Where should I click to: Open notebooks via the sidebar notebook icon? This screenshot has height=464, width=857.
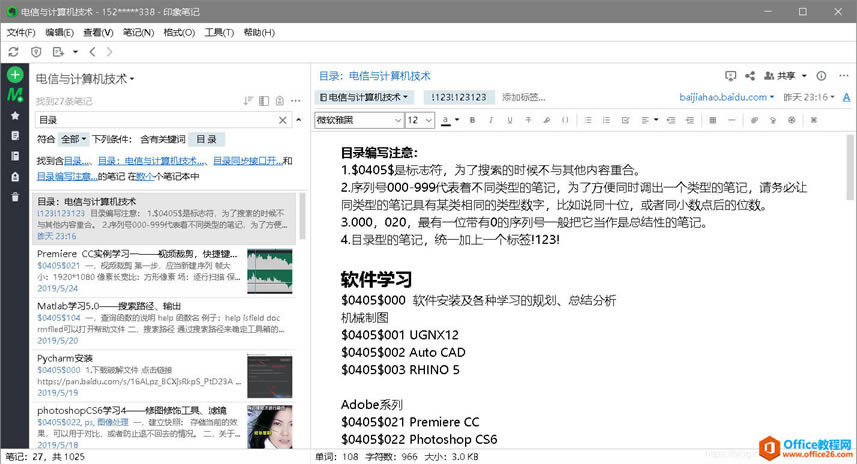[x=15, y=156]
